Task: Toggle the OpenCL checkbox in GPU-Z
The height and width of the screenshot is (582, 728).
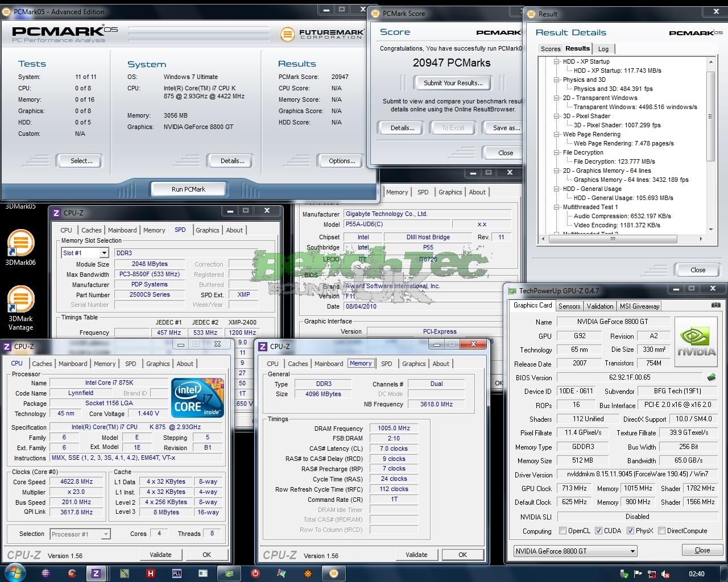Action: pos(562,531)
